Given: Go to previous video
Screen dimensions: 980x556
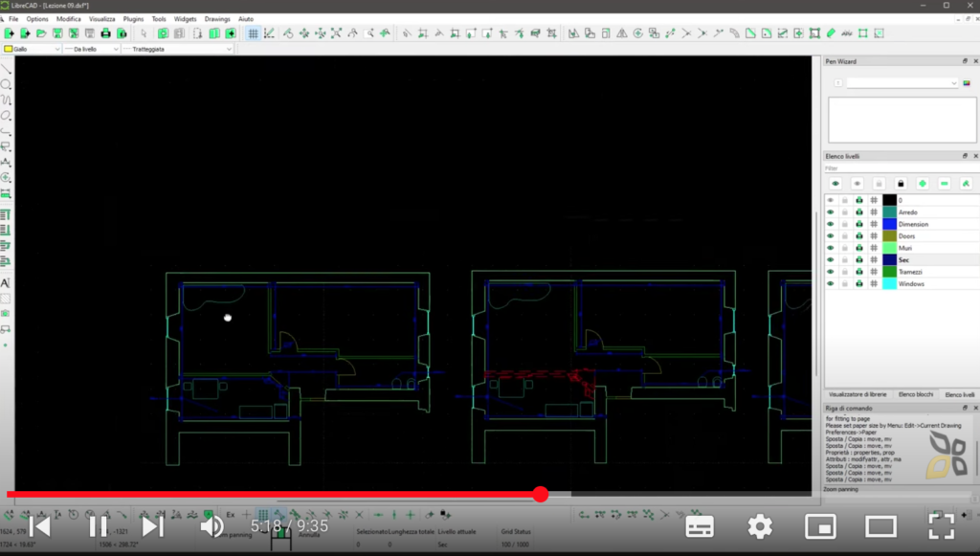Looking at the screenshot, I should (40, 526).
